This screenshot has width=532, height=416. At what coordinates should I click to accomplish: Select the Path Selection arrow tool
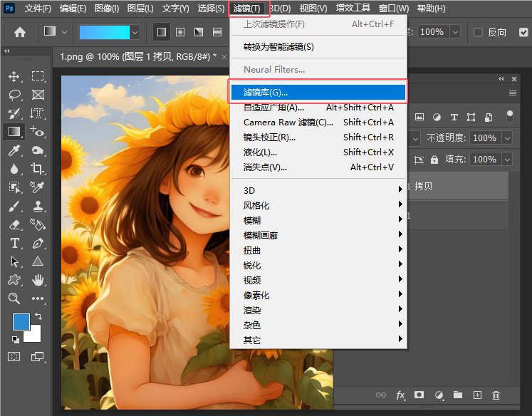click(14, 261)
